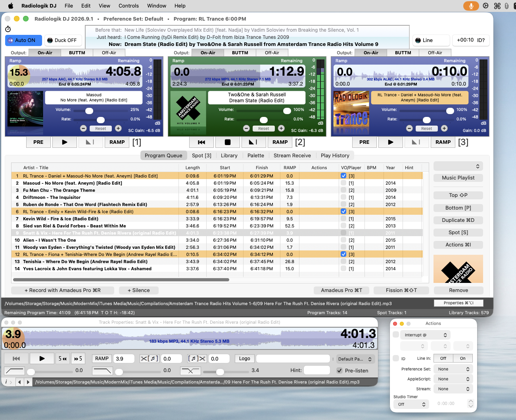Check the ID checkbox in Actions window
Viewport: 516px width, 420px height.
point(396,359)
